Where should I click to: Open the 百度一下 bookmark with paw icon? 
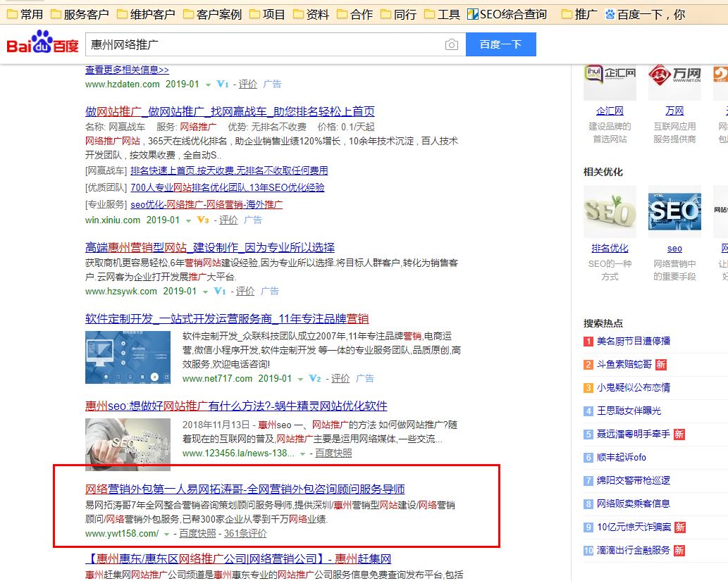point(645,14)
